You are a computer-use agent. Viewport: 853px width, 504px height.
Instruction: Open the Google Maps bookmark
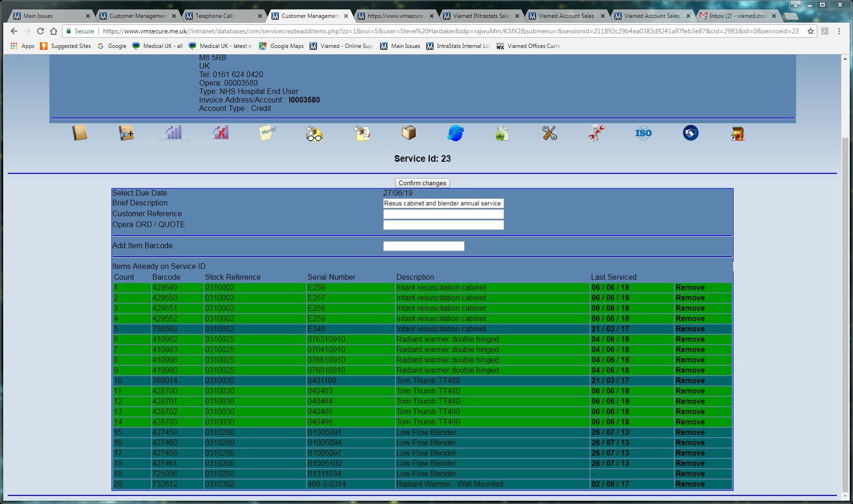(x=281, y=46)
